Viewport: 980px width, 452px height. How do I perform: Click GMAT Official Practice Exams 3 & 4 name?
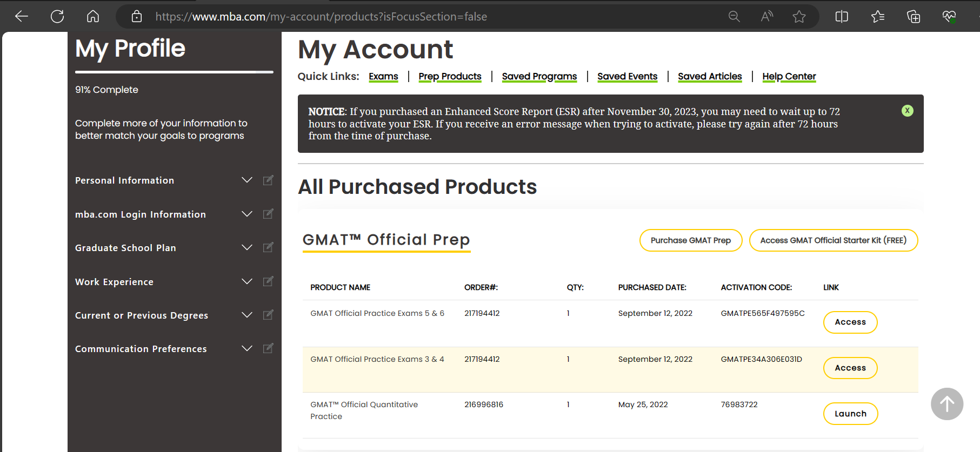tap(377, 359)
